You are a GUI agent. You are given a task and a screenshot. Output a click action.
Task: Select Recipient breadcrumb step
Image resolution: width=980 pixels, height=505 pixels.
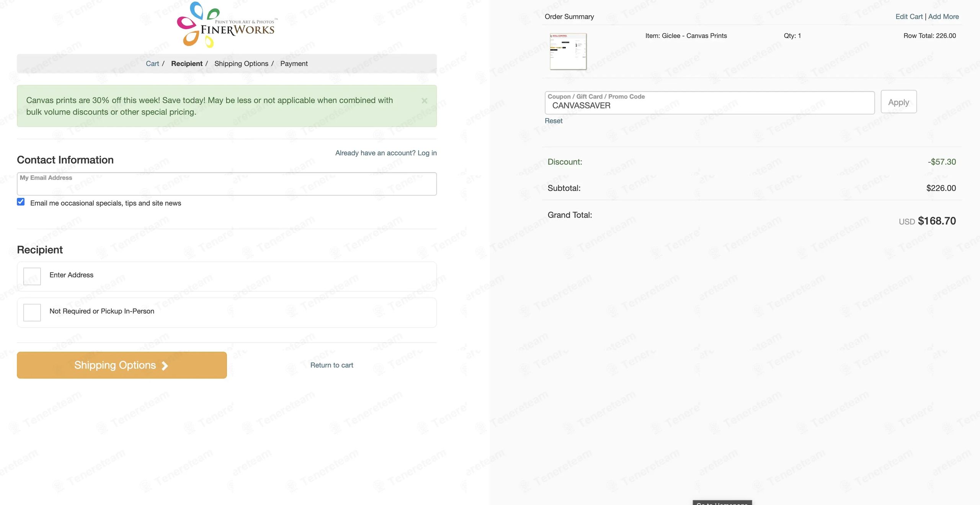coord(187,64)
